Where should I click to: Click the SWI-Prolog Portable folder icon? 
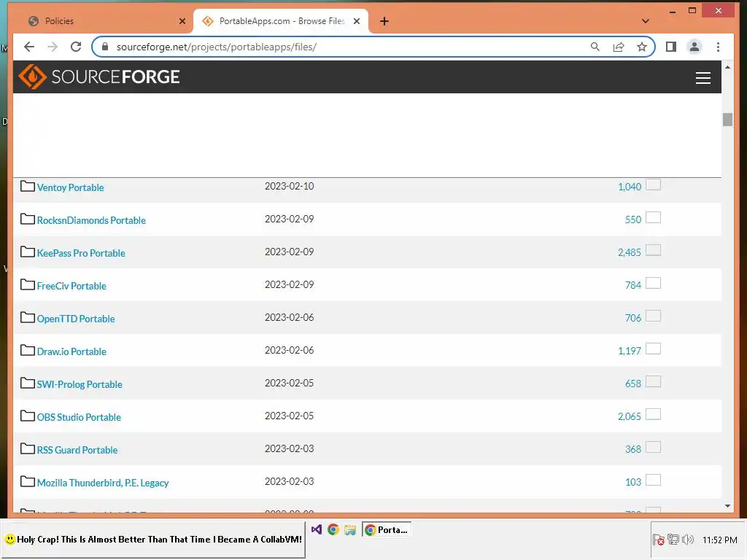pos(27,384)
